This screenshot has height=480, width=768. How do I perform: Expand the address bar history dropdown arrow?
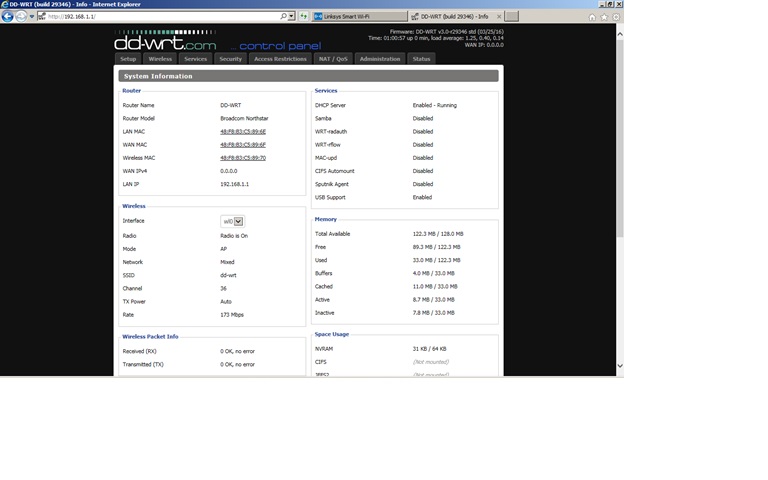pyautogui.click(x=291, y=17)
